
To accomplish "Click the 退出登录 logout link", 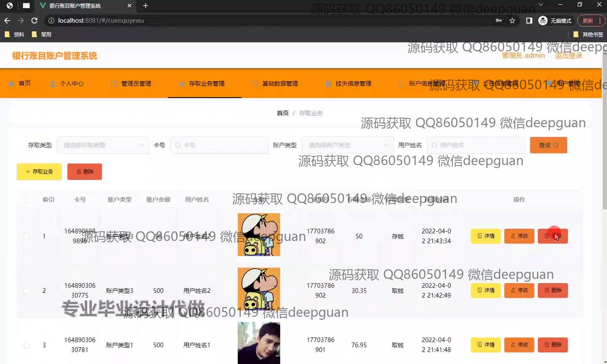I will [x=568, y=56].
